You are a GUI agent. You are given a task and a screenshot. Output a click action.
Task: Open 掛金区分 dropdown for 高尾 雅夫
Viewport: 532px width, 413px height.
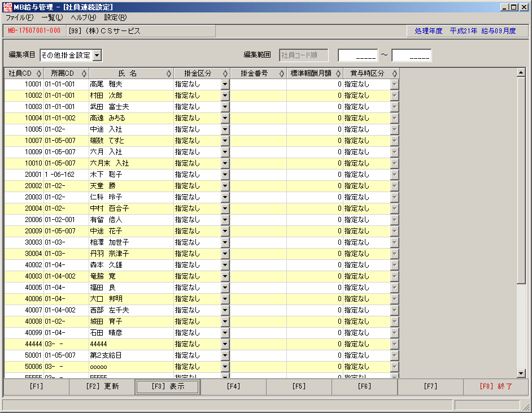(x=225, y=85)
